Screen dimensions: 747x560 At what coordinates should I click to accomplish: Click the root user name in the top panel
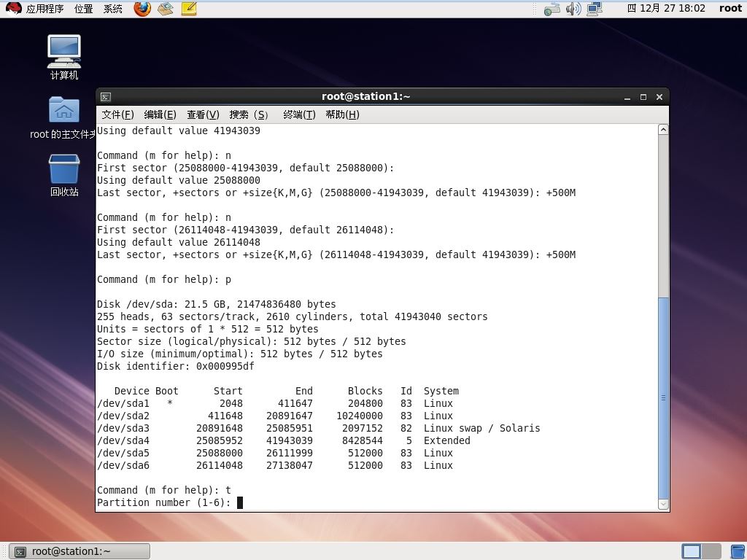click(x=730, y=8)
